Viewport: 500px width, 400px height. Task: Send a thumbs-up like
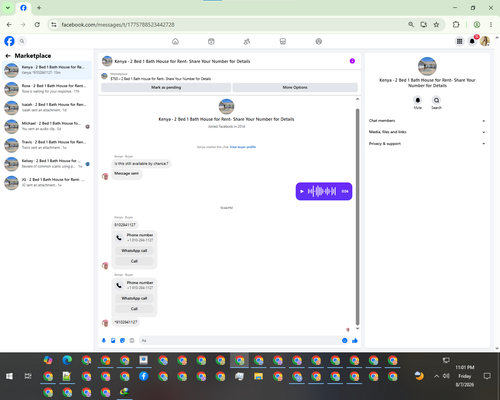(x=355, y=340)
